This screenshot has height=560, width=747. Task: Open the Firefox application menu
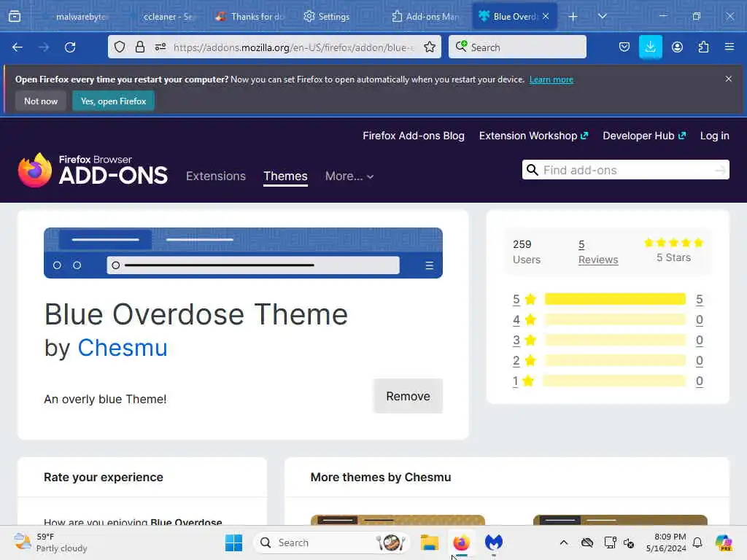coord(729,47)
